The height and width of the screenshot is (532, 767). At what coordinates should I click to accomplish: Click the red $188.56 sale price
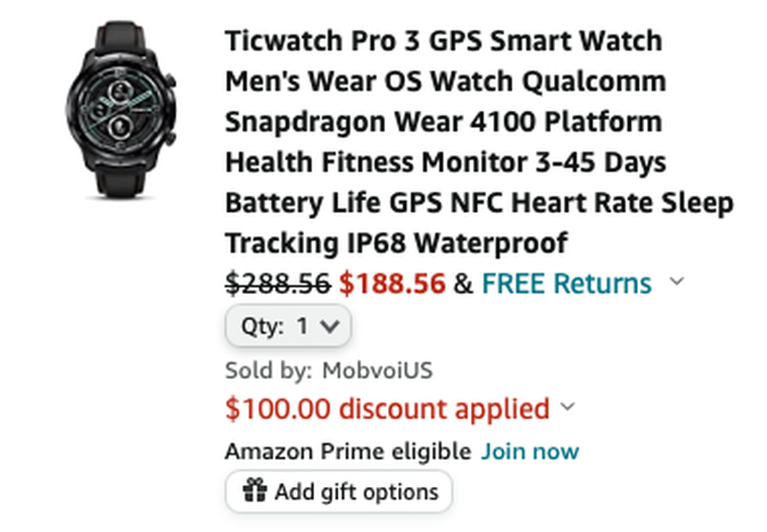(x=393, y=284)
